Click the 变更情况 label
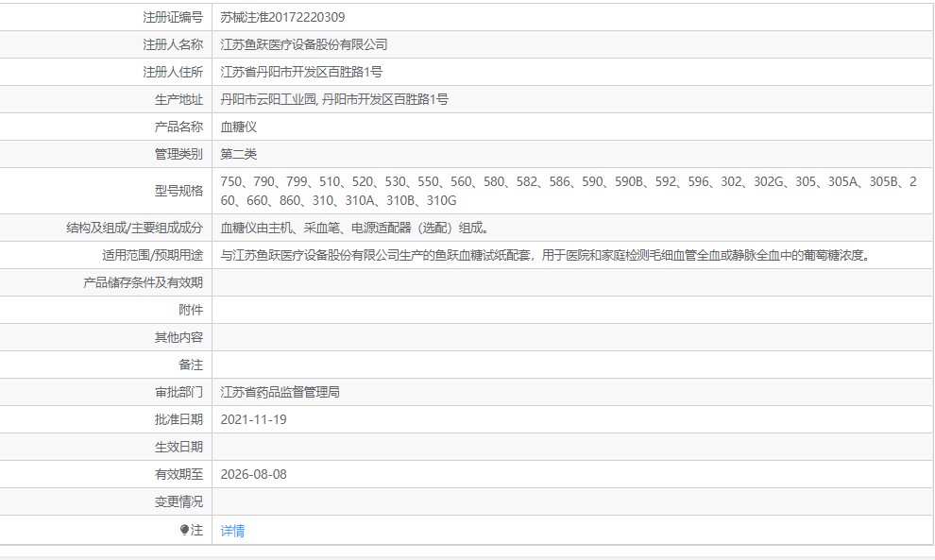The height and width of the screenshot is (560, 935). [x=178, y=502]
